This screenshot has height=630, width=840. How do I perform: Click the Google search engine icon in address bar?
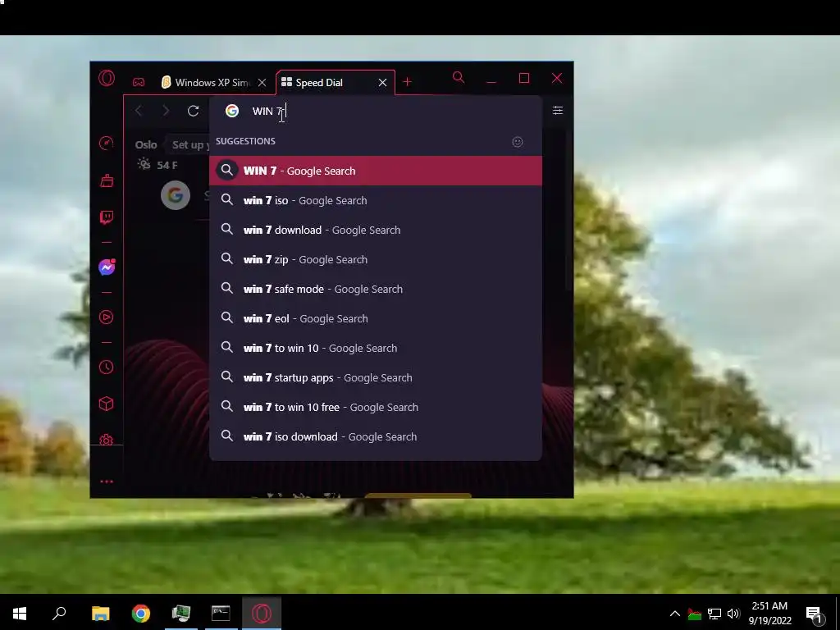pyautogui.click(x=232, y=111)
